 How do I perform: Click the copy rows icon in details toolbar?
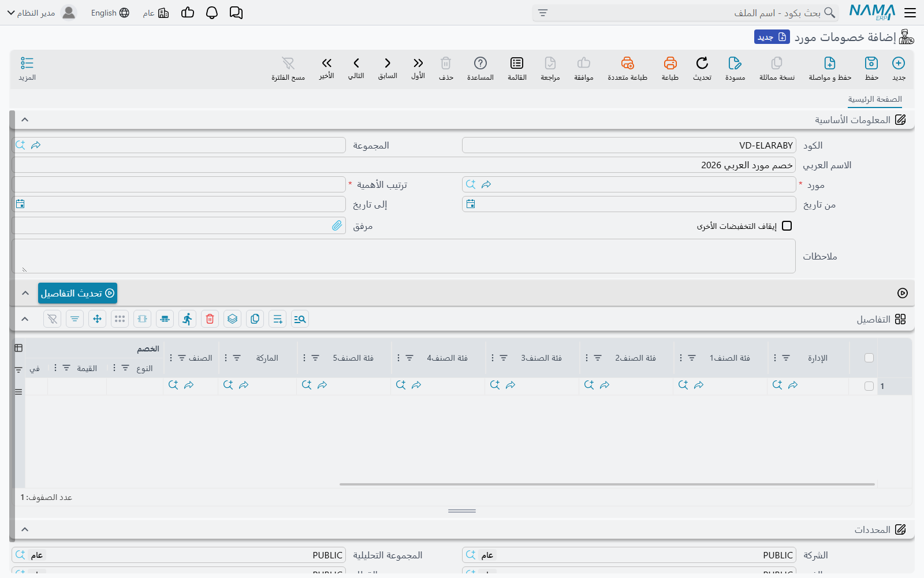pyautogui.click(x=255, y=319)
